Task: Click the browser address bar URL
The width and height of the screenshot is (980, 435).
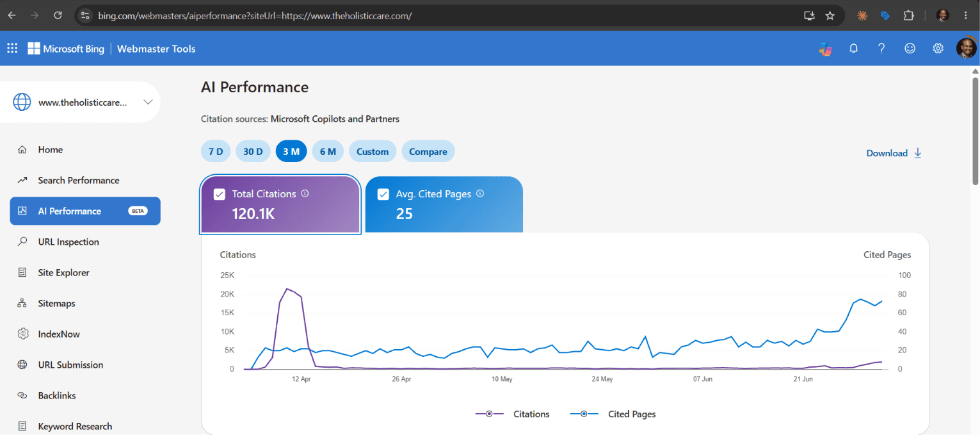Action: pos(255,15)
